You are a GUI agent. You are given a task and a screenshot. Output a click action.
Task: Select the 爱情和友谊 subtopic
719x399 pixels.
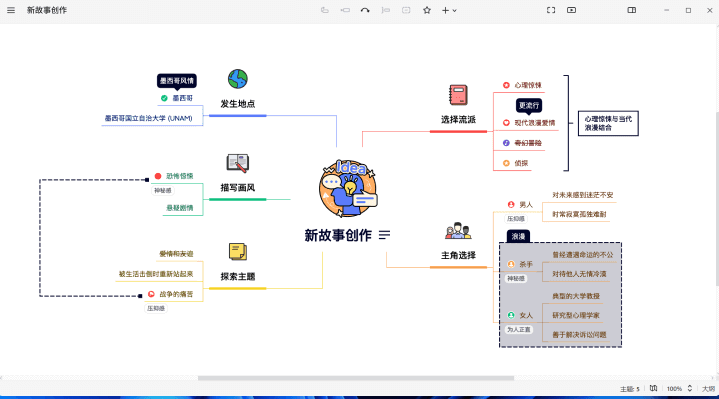tap(176, 254)
